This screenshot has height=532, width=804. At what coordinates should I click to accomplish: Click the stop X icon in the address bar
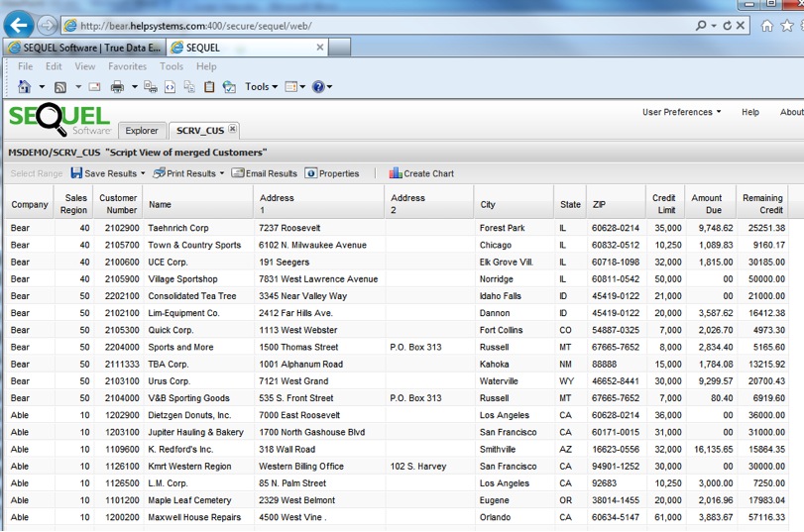[x=741, y=25]
